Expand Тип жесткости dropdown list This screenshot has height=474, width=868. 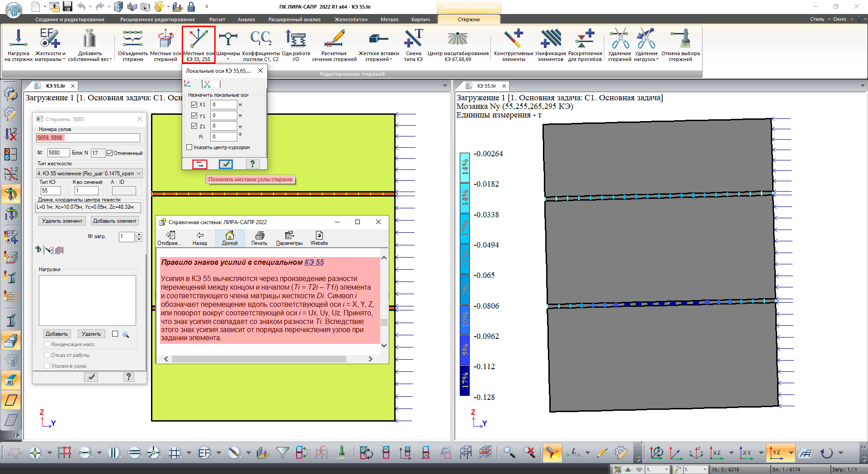pyautogui.click(x=139, y=174)
